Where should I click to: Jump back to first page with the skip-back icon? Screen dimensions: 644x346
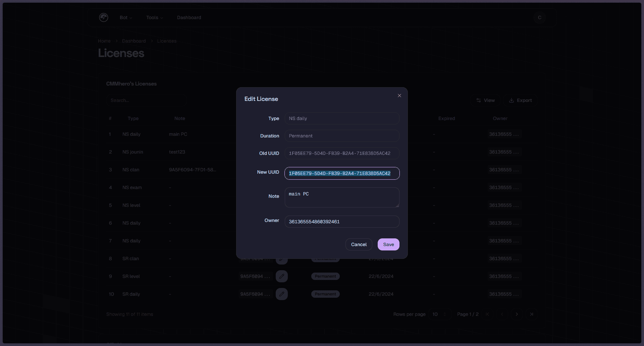pyautogui.click(x=487, y=314)
